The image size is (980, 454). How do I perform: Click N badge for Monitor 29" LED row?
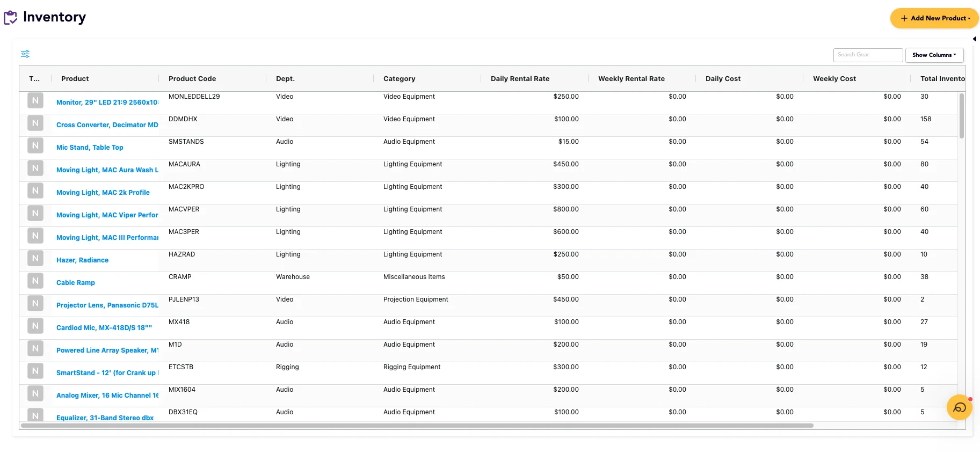(x=35, y=100)
